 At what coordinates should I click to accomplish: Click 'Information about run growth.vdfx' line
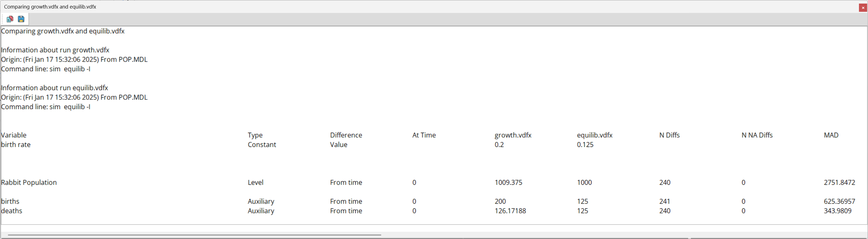click(x=55, y=50)
